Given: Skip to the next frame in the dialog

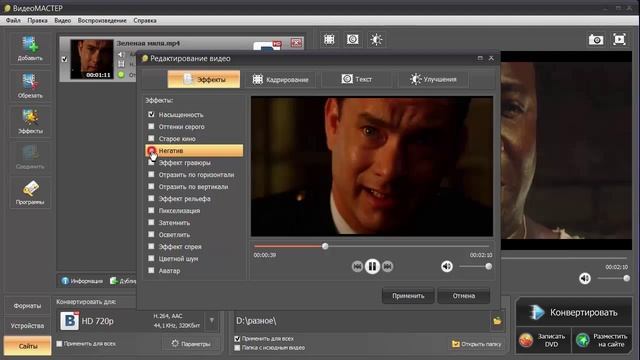Looking at the screenshot, I should pos(387,267).
